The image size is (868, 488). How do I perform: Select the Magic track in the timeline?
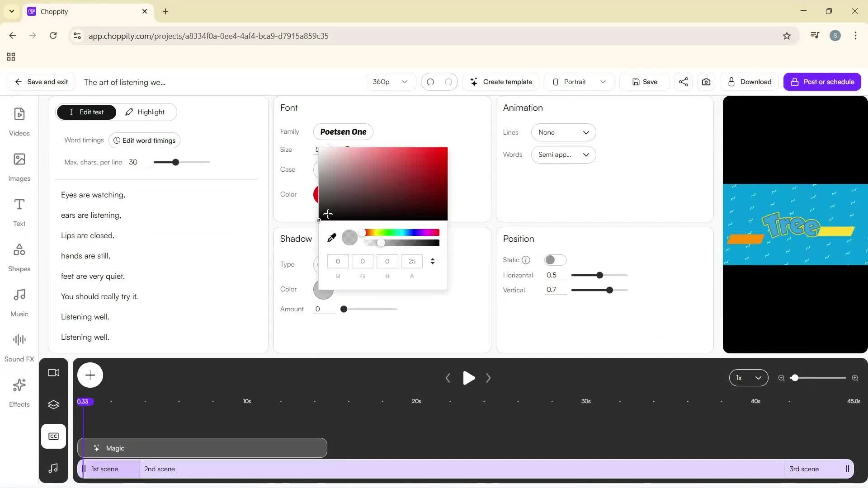202,447
